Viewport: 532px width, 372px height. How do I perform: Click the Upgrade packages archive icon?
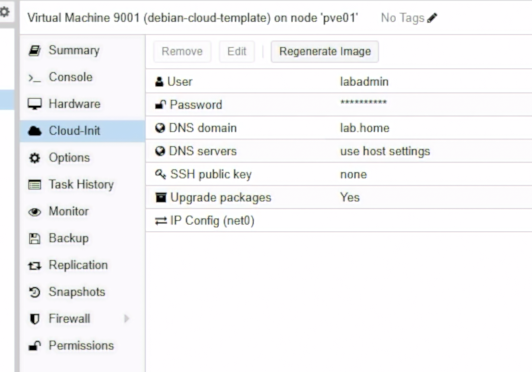point(160,197)
